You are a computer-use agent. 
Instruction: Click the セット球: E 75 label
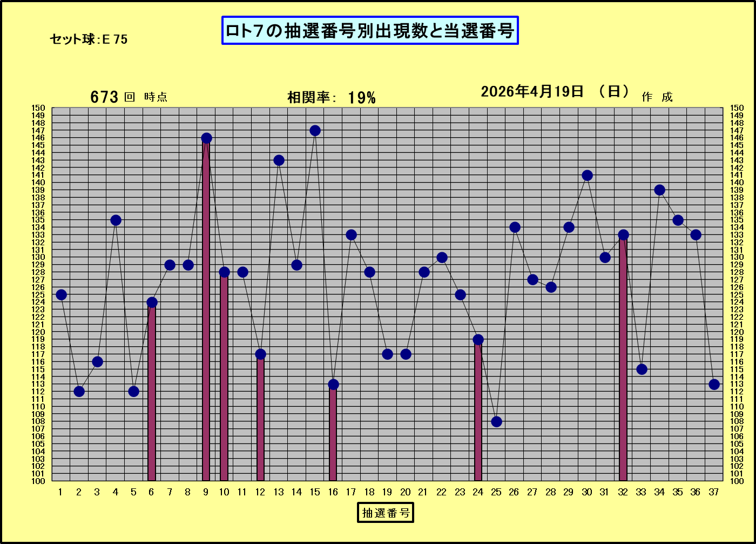click(89, 39)
